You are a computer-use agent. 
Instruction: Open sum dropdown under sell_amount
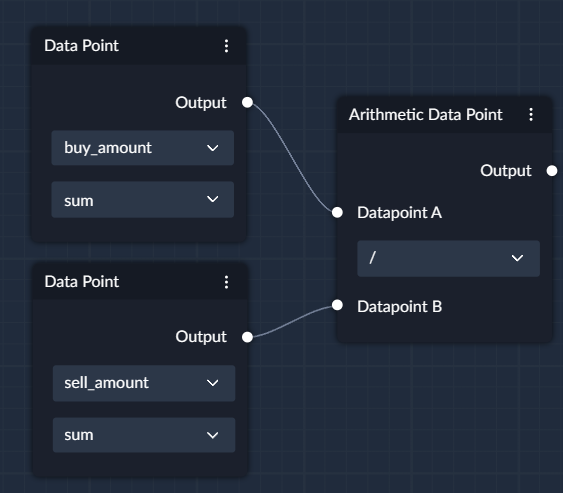pos(144,435)
